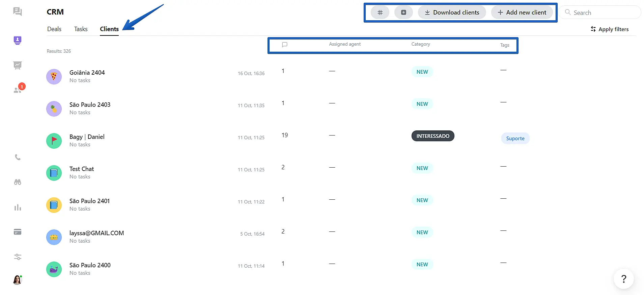Click the Add new client button
The height and width of the screenshot is (295, 644).
click(522, 13)
